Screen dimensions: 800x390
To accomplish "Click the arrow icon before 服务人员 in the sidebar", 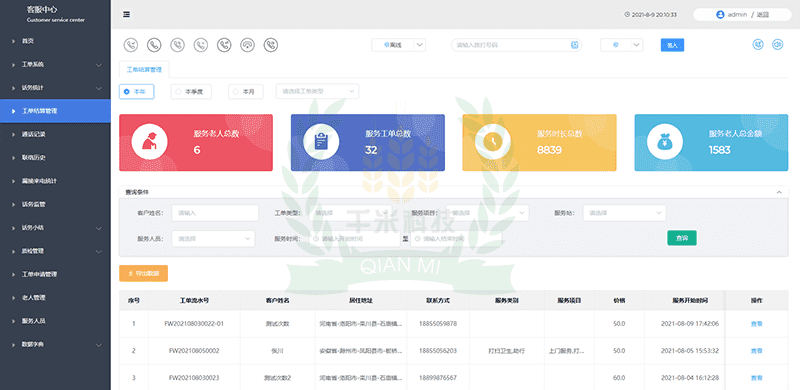I will (x=13, y=321).
